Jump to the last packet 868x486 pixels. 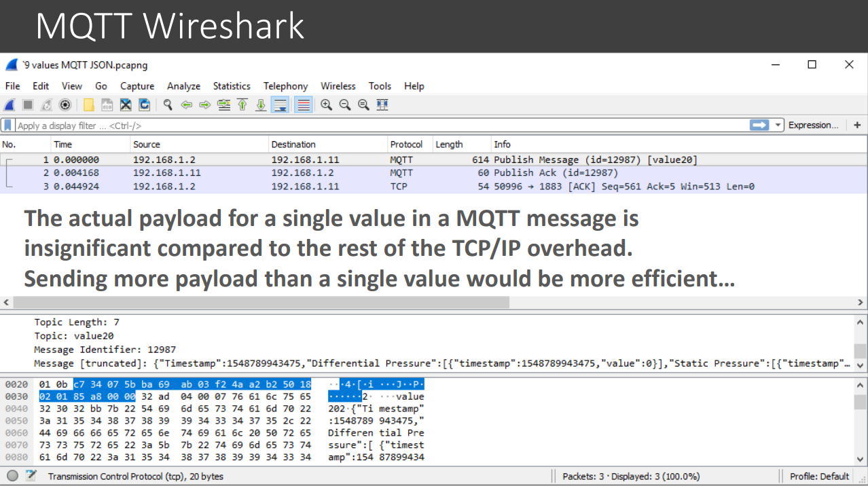click(x=261, y=105)
